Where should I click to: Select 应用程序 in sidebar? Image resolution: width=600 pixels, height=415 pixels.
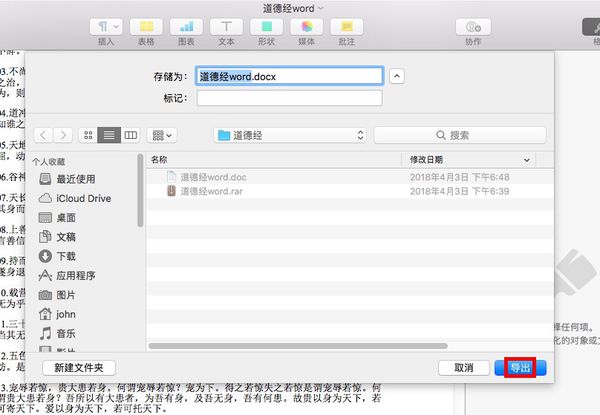[x=67, y=275]
